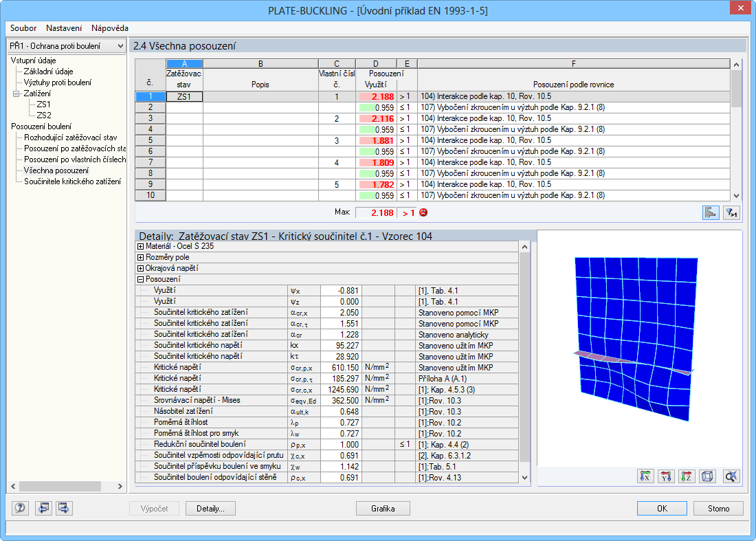Confirm with the OK button
Screen dimensions: 756x541
pyautogui.click(x=662, y=508)
